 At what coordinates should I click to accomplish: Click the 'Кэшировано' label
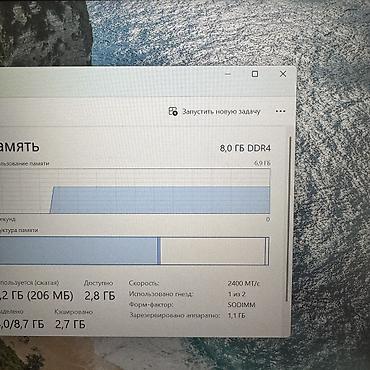click(74, 312)
